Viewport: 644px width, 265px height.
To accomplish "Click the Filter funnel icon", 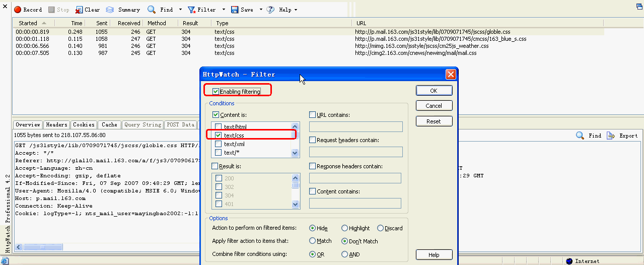I will 192,10.
